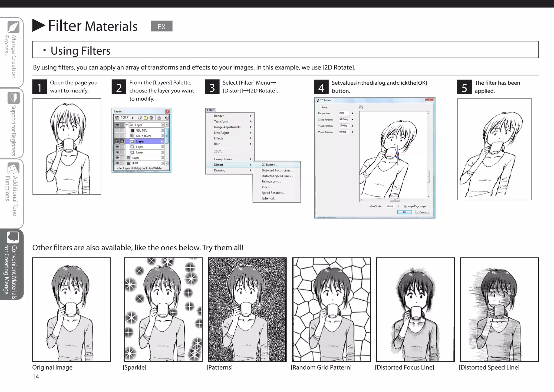Click the properties icon right of IH01 row

pos(162,163)
